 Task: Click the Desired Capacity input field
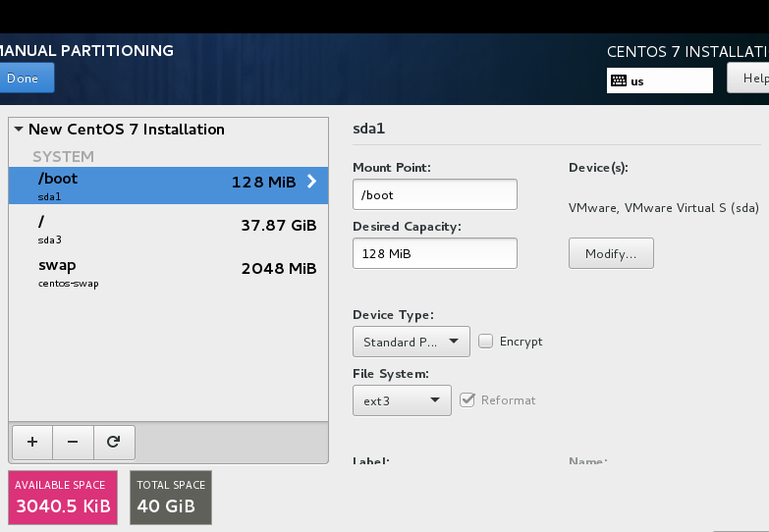(x=434, y=253)
